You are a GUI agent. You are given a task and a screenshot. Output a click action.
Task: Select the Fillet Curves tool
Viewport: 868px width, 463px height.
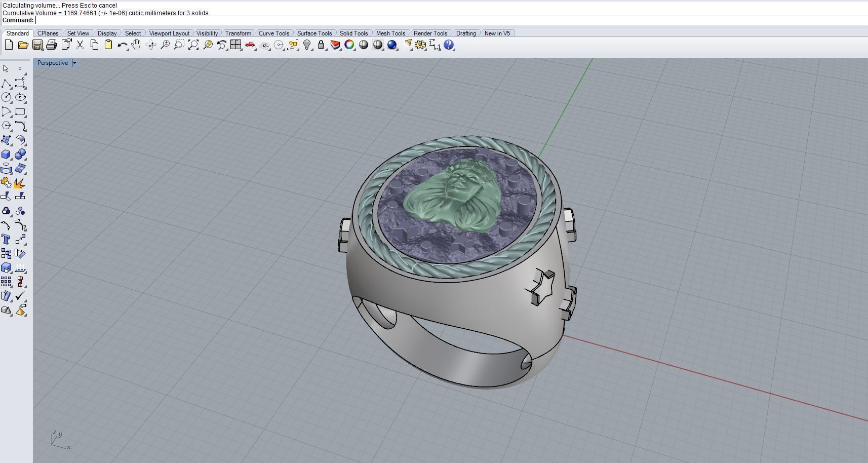(20, 126)
